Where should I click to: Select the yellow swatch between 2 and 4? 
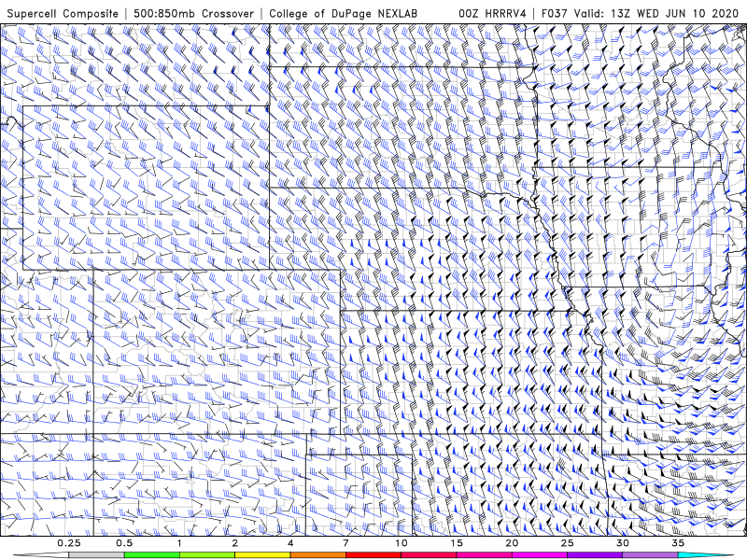[262, 555]
